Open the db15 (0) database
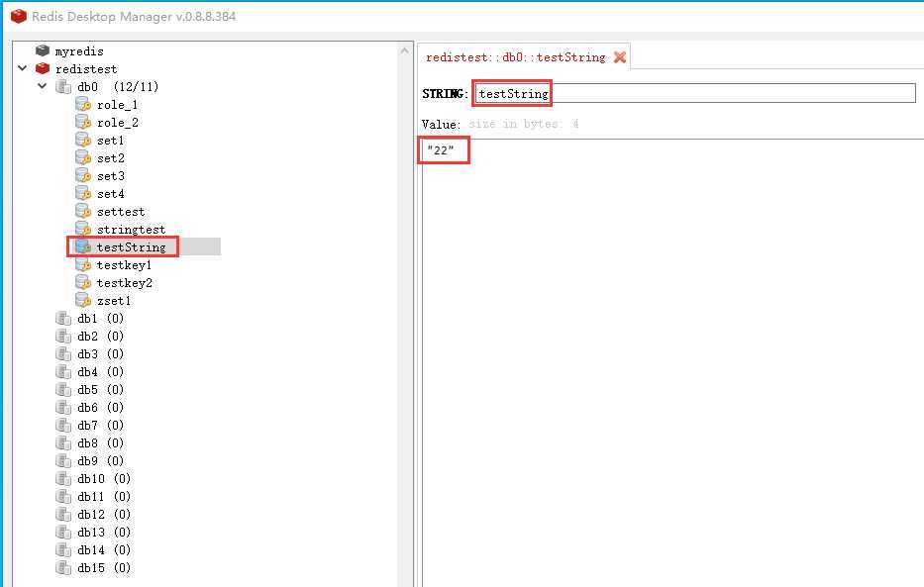 coord(104,567)
